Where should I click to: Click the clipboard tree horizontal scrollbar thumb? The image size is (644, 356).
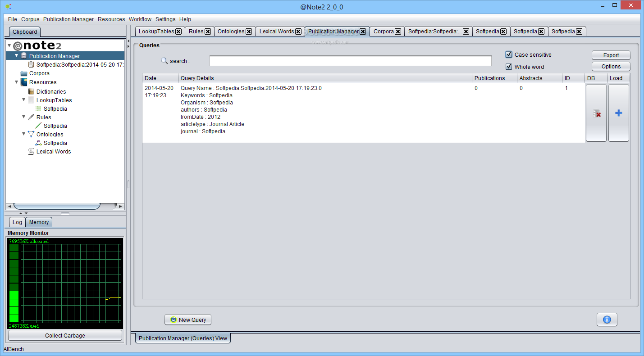coord(57,206)
